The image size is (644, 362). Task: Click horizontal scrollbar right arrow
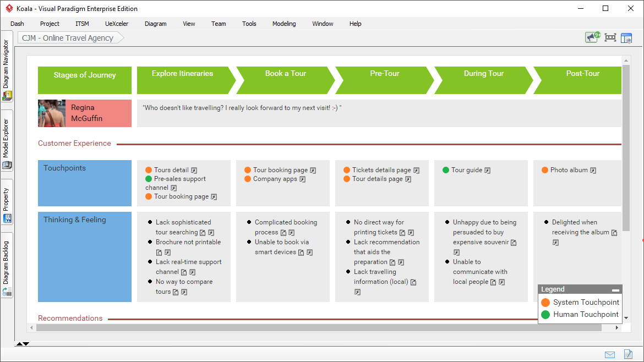point(616,327)
